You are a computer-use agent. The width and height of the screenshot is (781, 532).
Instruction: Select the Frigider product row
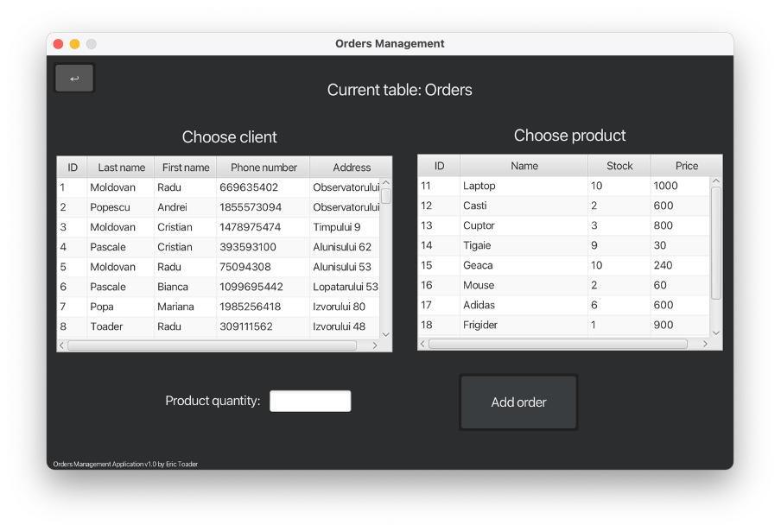pos(564,325)
